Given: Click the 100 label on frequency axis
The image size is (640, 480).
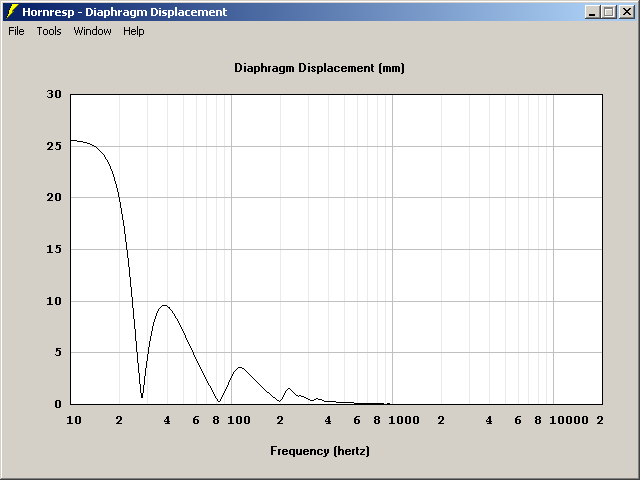Looking at the screenshot, I should click(239, 420).
